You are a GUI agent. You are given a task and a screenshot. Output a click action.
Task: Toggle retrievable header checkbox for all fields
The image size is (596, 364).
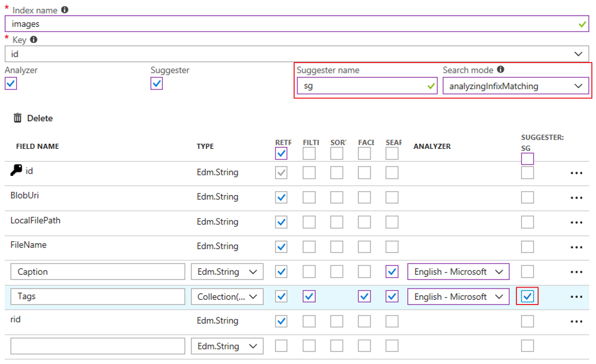[281, 153]
